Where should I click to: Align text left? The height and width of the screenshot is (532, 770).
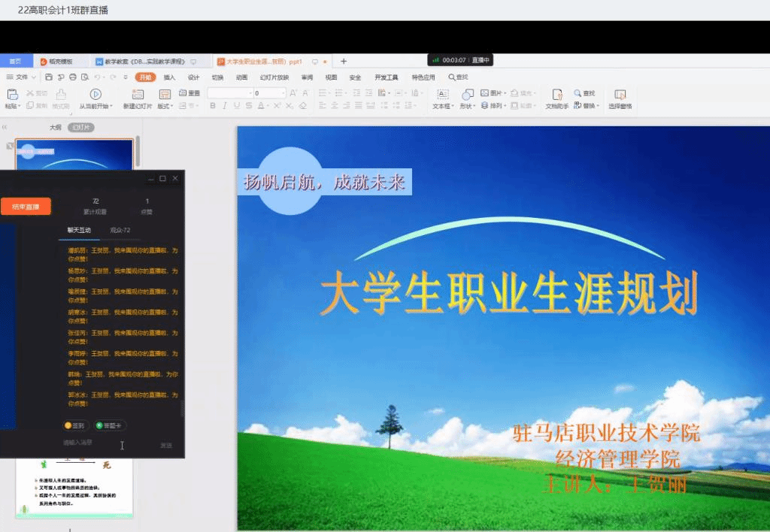coord(322,105)
